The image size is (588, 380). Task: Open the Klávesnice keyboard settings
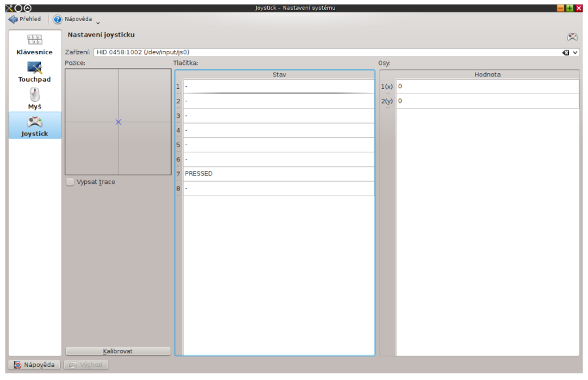click(x=35, y=44)
